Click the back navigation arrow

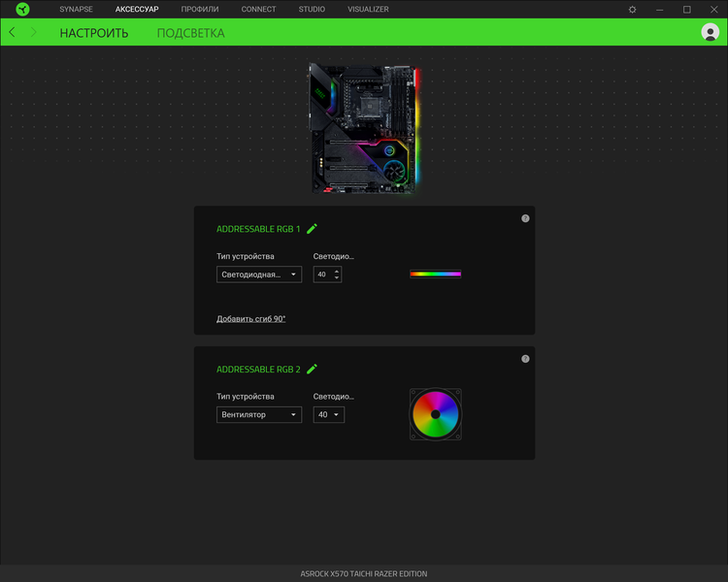[12, 33]
